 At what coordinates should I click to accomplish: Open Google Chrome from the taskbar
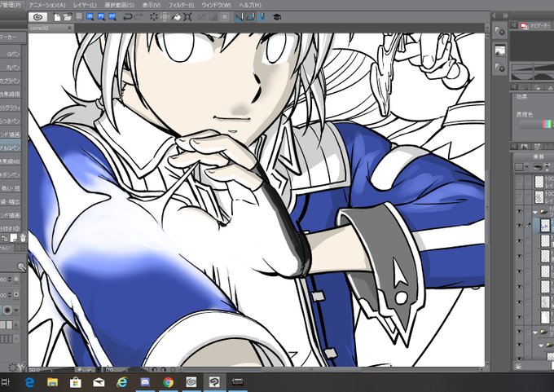(x=169, y=382)
